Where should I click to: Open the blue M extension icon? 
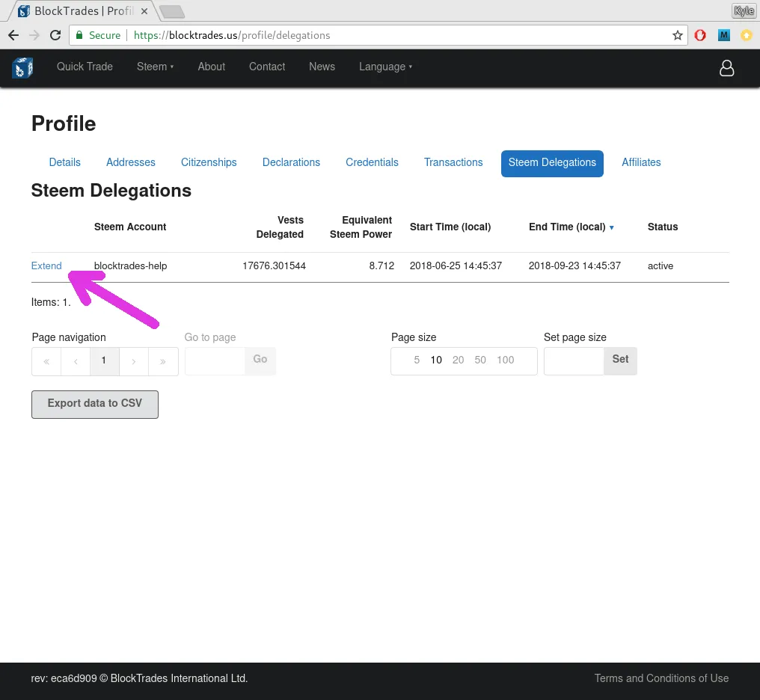[723, 35]
